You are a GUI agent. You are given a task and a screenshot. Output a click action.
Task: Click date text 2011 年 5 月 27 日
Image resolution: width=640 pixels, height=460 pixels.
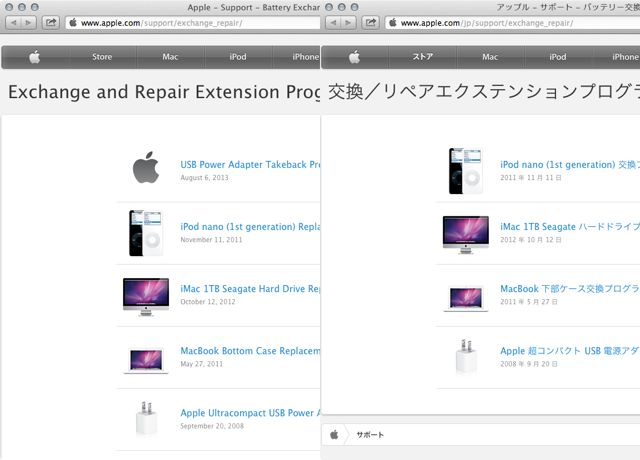click(529, 302)
